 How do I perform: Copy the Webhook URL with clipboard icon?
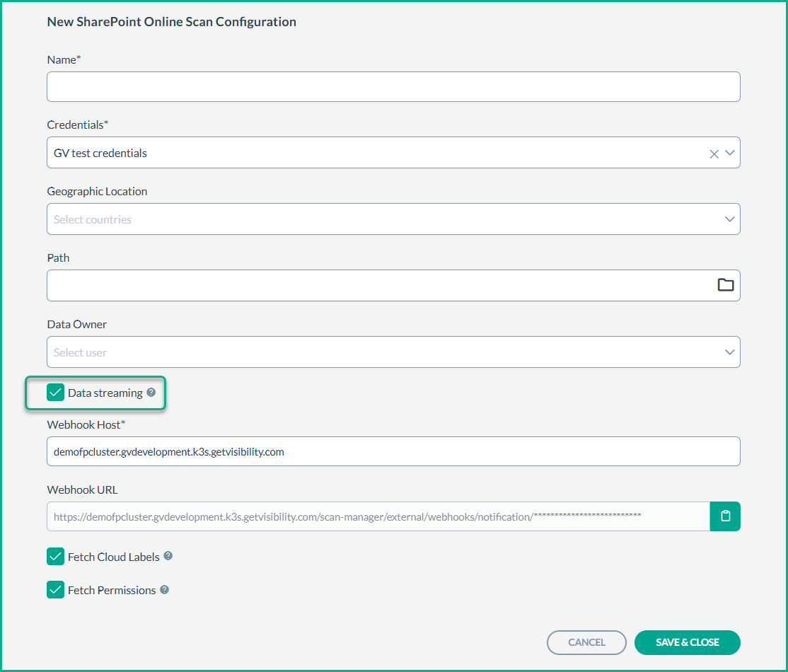point(725,516)
